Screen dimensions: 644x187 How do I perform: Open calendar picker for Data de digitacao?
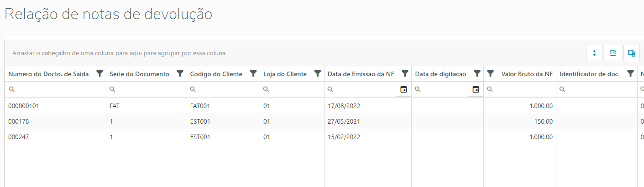coord(476,89)
